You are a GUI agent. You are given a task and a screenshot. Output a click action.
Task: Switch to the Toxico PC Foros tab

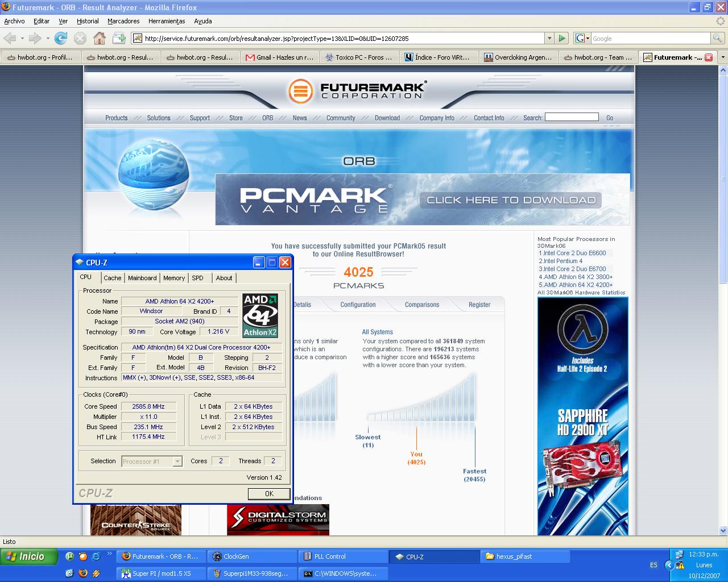point(359,57)
